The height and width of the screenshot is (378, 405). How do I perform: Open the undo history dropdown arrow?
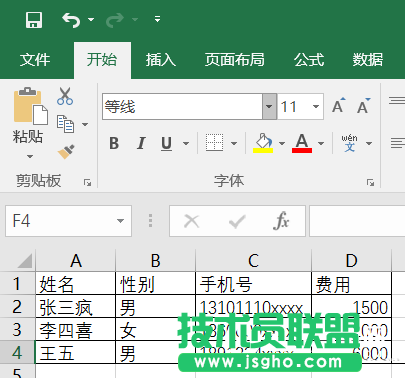pyautogui.click(x=91, y=20)
